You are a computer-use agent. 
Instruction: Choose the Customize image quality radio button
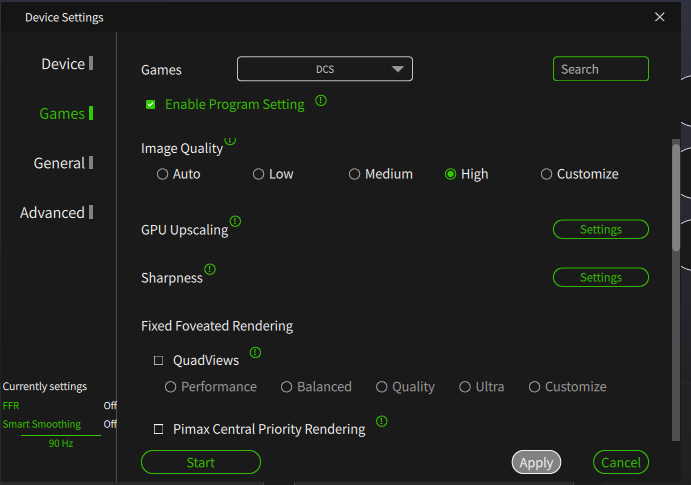tap(546, 174)
